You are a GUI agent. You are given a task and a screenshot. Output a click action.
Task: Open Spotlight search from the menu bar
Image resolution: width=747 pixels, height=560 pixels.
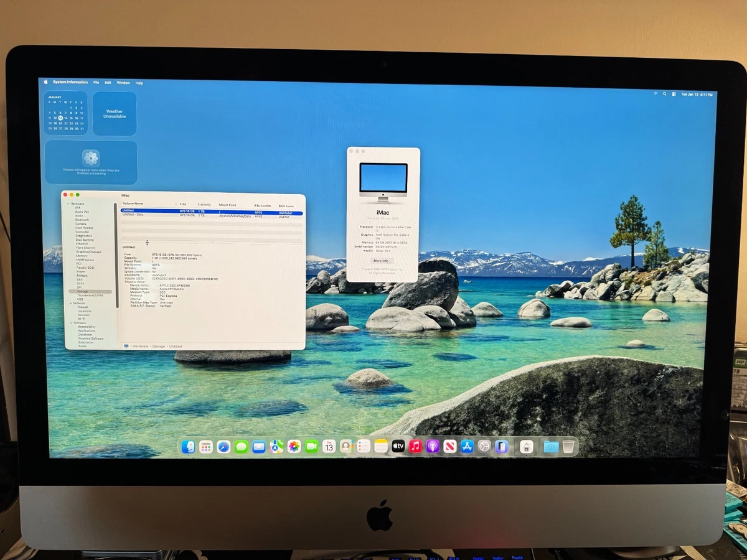[x=665, y=93]
